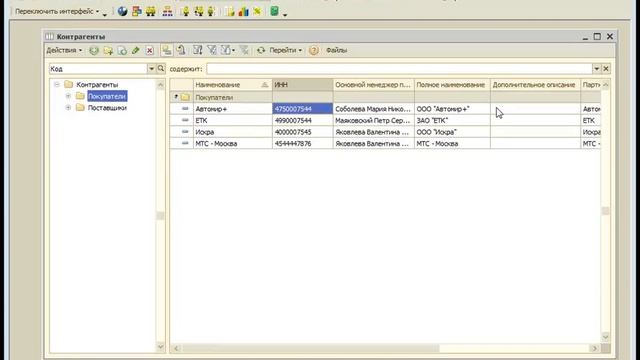Image resolution: width=640 pixels, height=360 pixels.
Task: Toggle hierarchical view icon
Action: click(167, 50)
